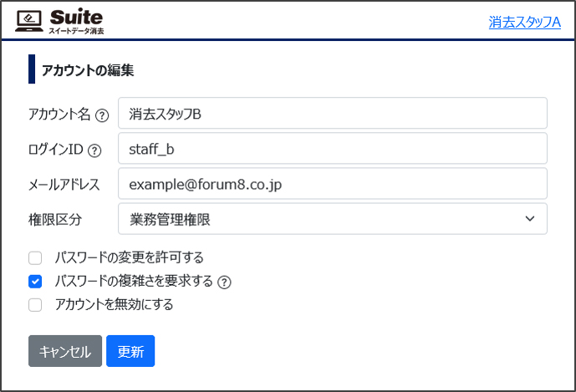Click the blue 更新 button
The height and width of the screenshot is (392, 576).
coord(130,351)
